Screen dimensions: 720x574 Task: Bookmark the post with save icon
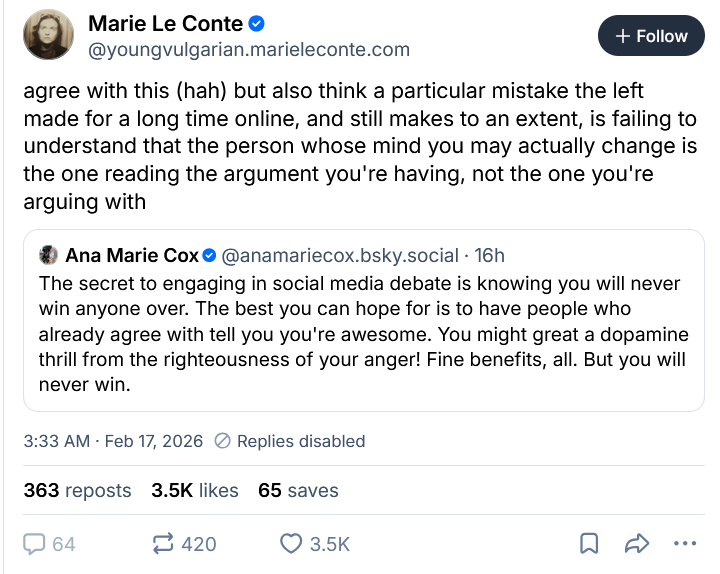[x=590, y=544]
